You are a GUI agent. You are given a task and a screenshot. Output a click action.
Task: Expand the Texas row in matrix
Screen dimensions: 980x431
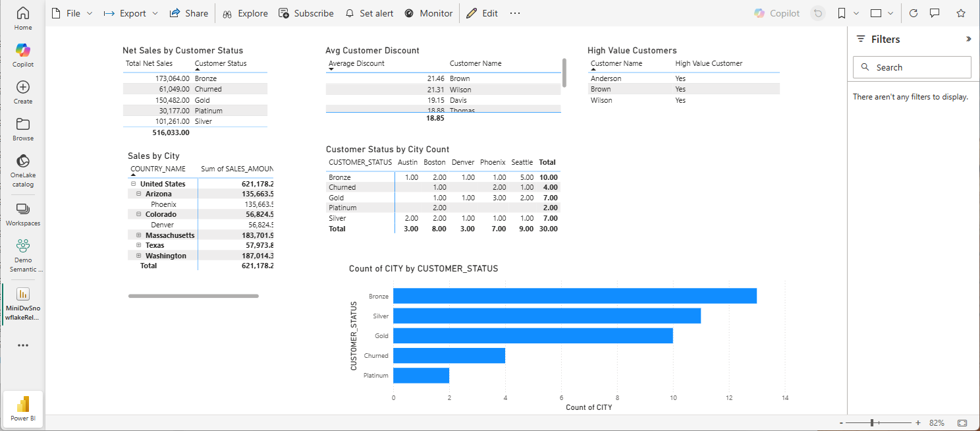click(x=139, y=245)
